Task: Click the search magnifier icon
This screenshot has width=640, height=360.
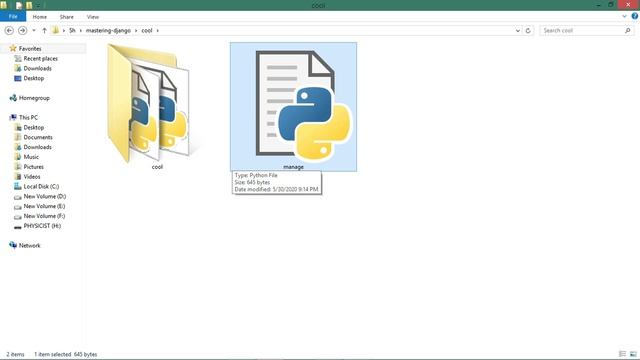Action: [x=628, y=31]
